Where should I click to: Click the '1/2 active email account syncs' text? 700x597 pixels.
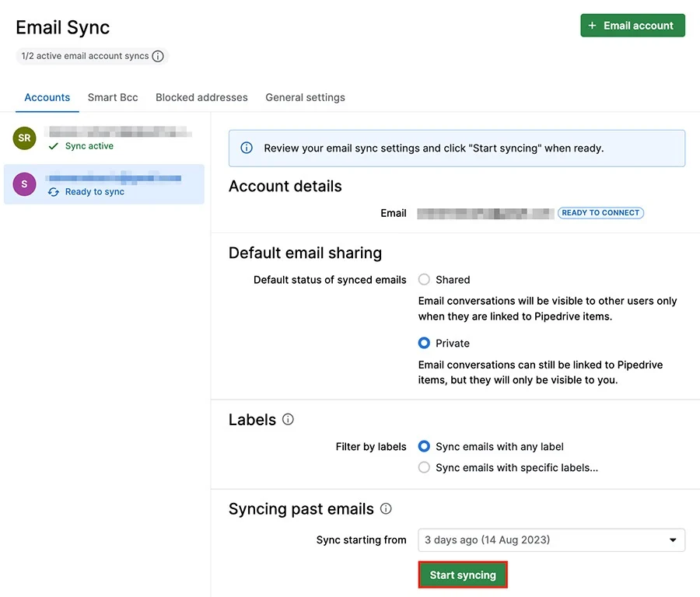pyautogui.click(x=85, y=56)
